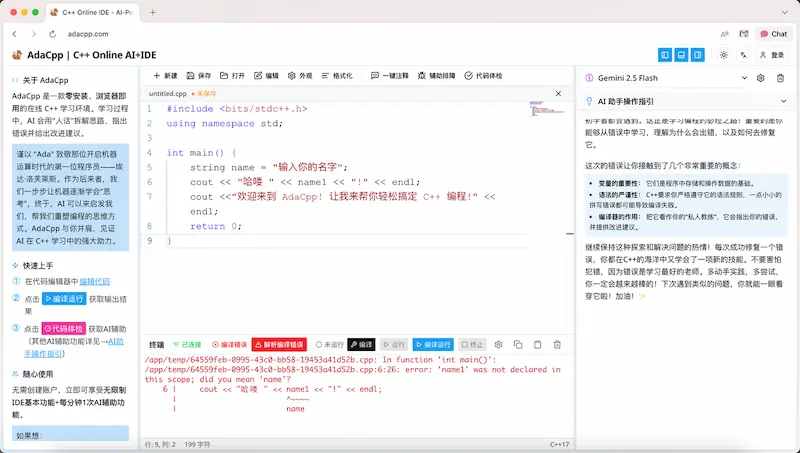Click the 解析编译错误 red button
800x453 pixels.
pyautogui.click(x=279, y=344)
